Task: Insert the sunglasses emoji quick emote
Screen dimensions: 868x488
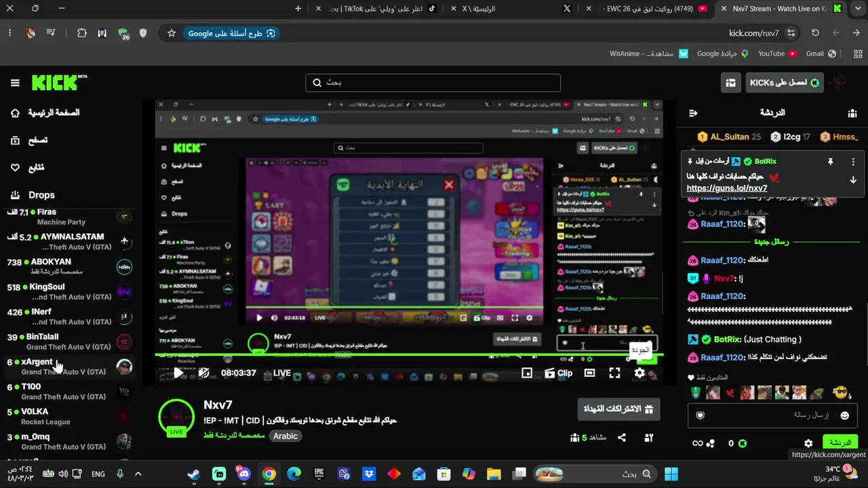Action: [840, 392]
